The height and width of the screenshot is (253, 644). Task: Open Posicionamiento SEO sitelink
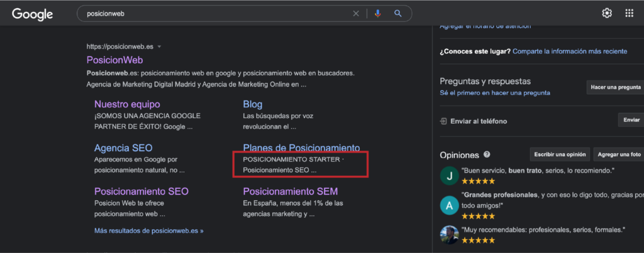[x=142, y=191]
